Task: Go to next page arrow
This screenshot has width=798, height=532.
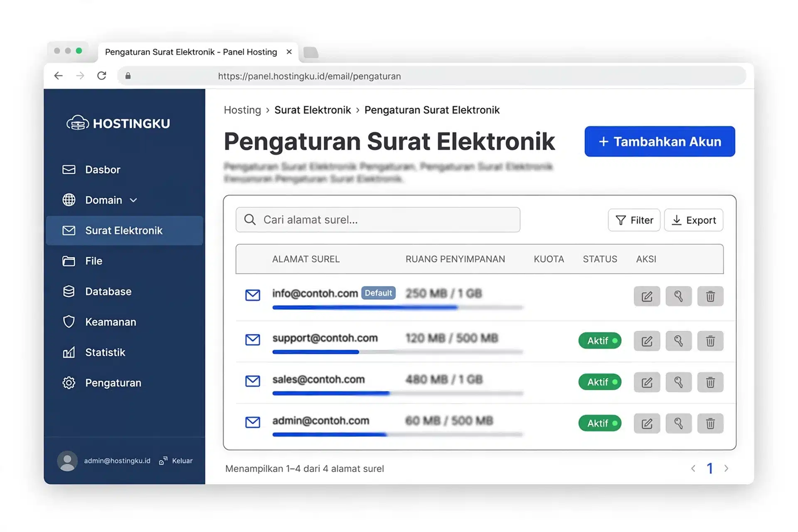Action: [726, 468]
